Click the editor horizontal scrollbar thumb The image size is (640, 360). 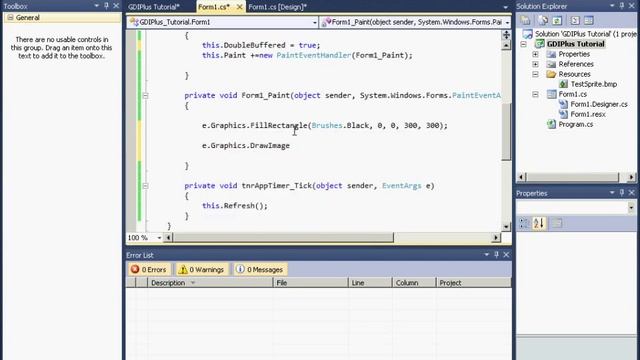[x=283, y=237]
